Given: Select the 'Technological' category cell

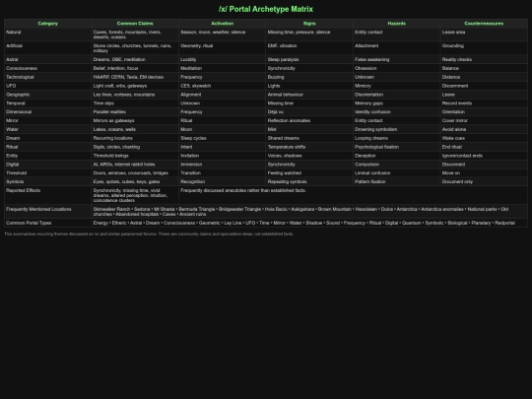Looking at the screenshot, I should [x=48, y=77].
